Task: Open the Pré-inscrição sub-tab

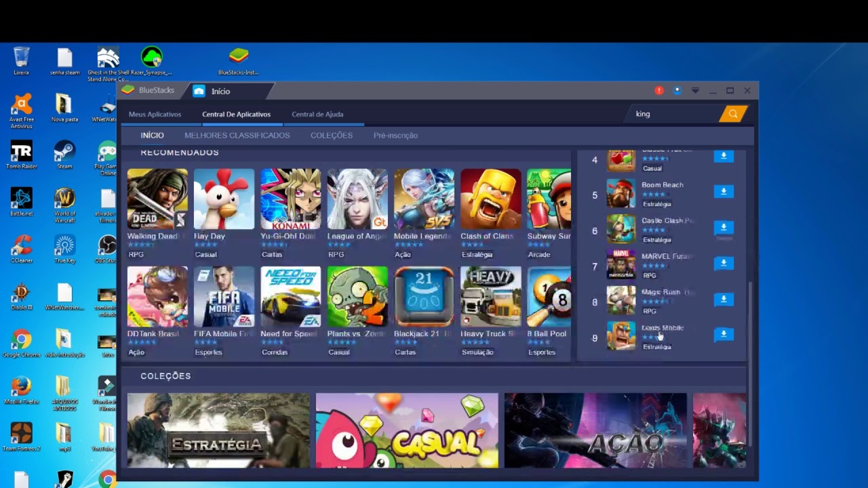Action: [395, 136]
